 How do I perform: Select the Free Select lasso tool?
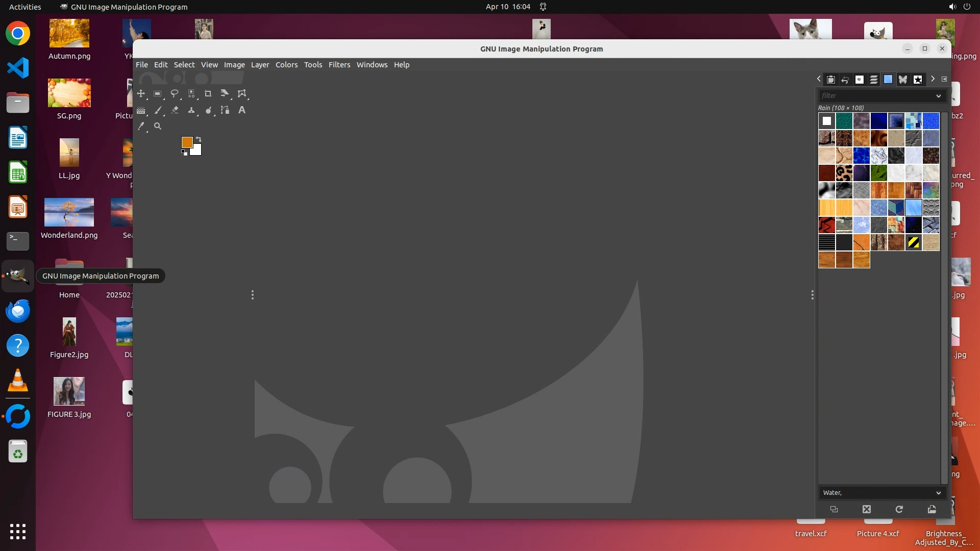pyautogui.click(x=175, y=94)
